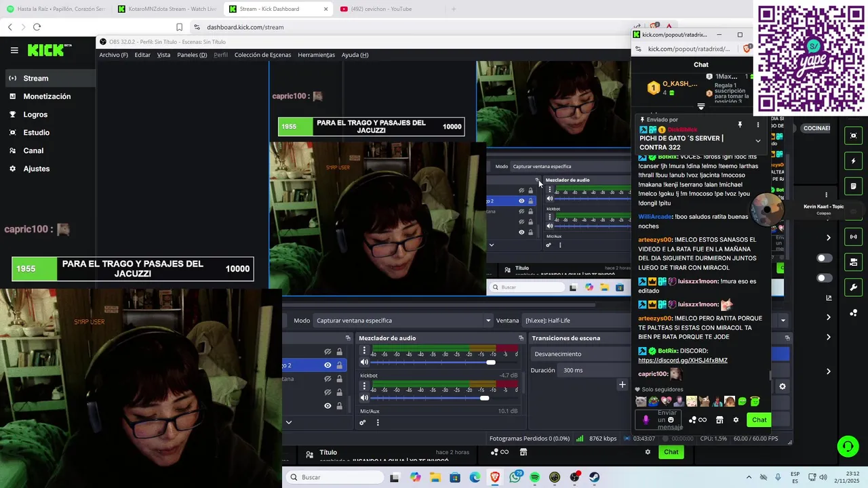Open the Discord invite link in chat
The width and height of the screenshot is (868, 488).
[x=682, y=360]
